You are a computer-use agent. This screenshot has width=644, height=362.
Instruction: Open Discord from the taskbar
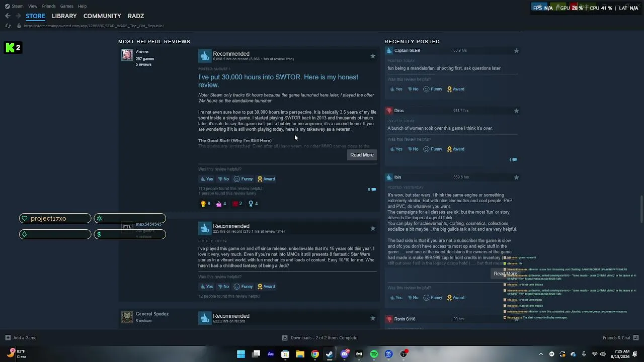[344, 354]
